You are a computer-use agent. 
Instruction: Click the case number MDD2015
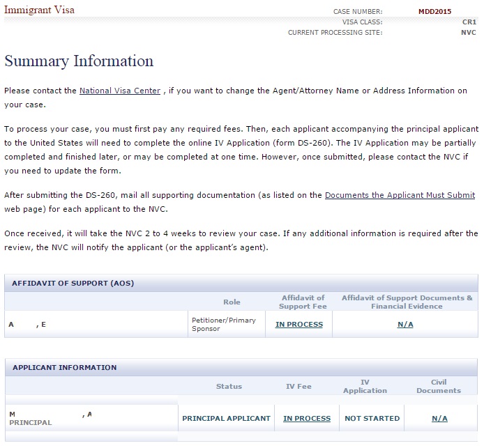434,12
